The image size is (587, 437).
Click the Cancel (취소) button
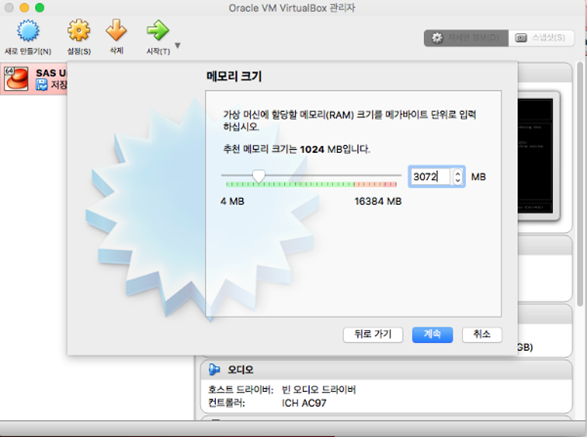[482, 334]
